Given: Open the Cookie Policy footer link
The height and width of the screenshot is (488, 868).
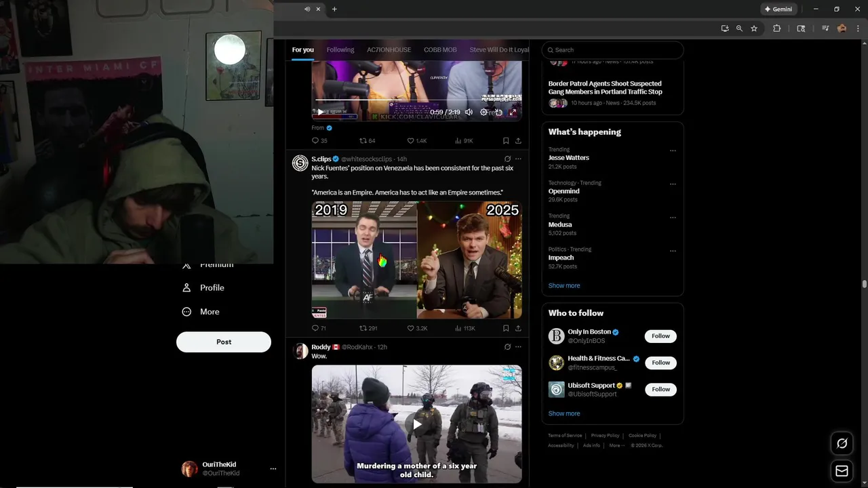Looking at the screenshot, I should tap(642, 435).
